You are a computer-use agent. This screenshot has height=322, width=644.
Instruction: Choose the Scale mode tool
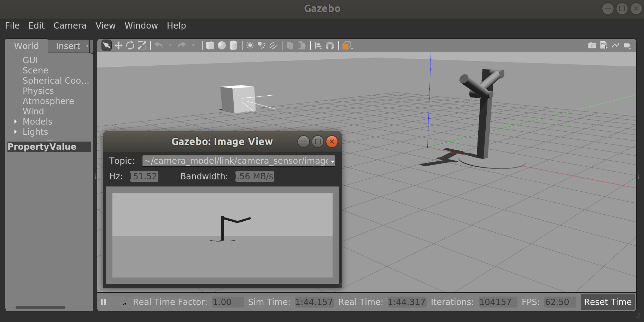tap(142, 46)
